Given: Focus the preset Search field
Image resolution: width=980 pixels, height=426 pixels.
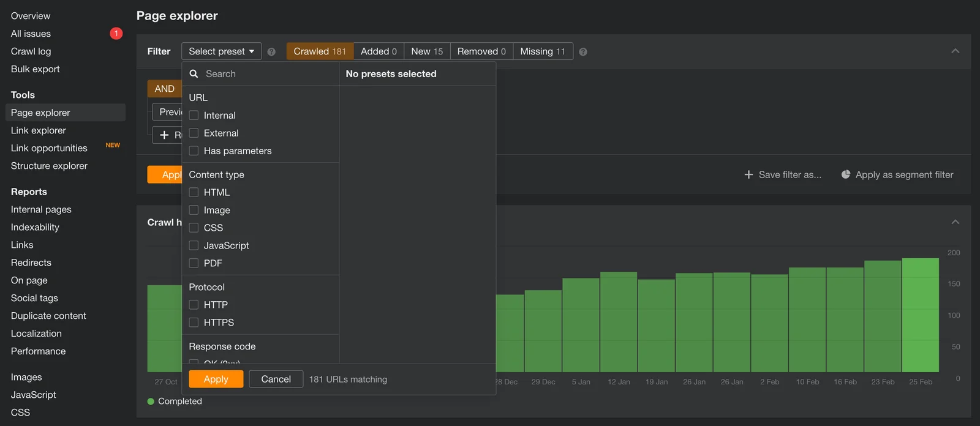Looking at the screenshot, I should 260,74.
